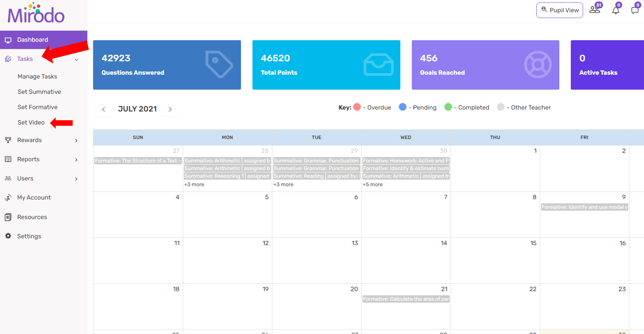The image size is (644, 334).
Task: Click the Resources document icon
Action: coord(8,217)
